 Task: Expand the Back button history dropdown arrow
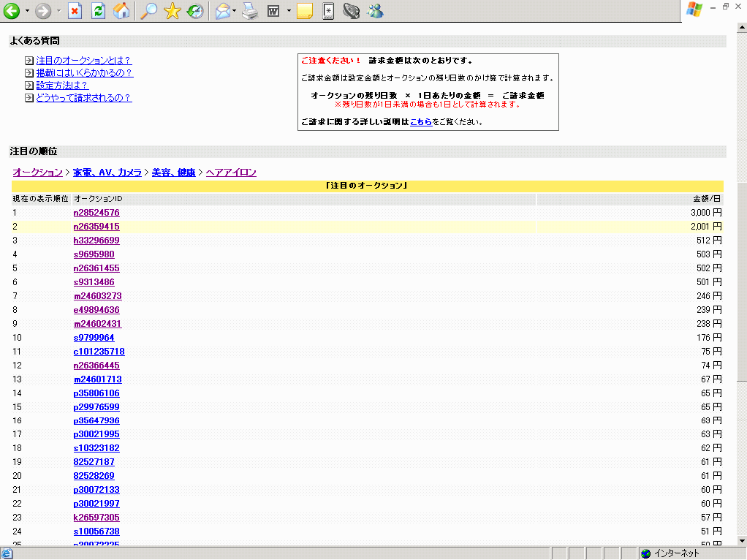(x=27, y=11)
